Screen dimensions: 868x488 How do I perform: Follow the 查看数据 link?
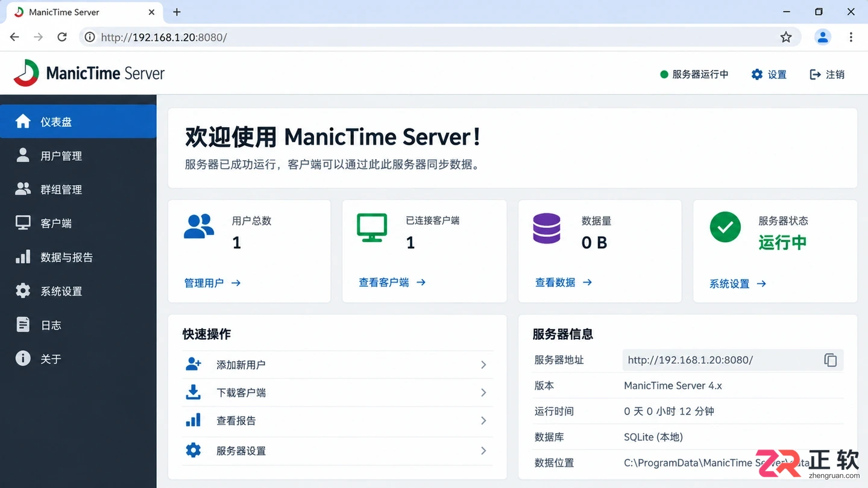tap(564, 282)
